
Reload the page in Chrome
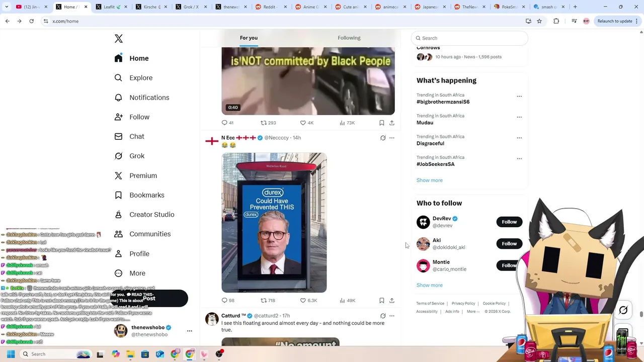31,21
